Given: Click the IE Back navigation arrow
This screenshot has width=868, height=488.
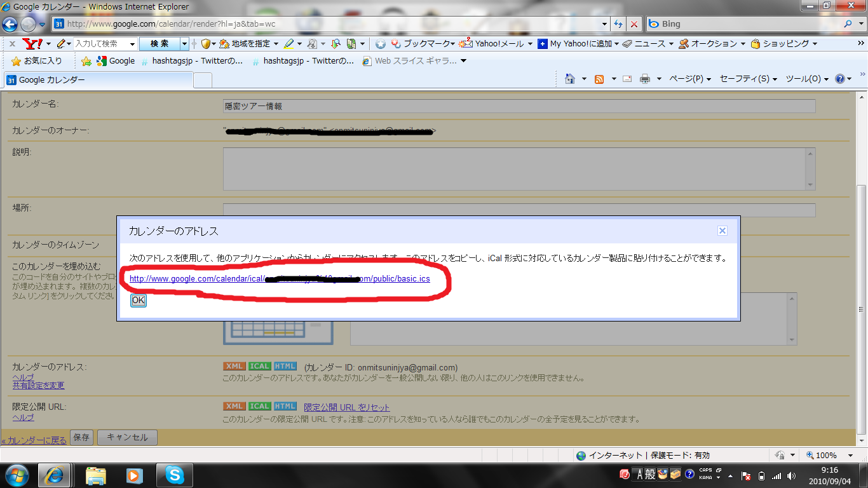Looking at the screenshot, I should [10, 24].
